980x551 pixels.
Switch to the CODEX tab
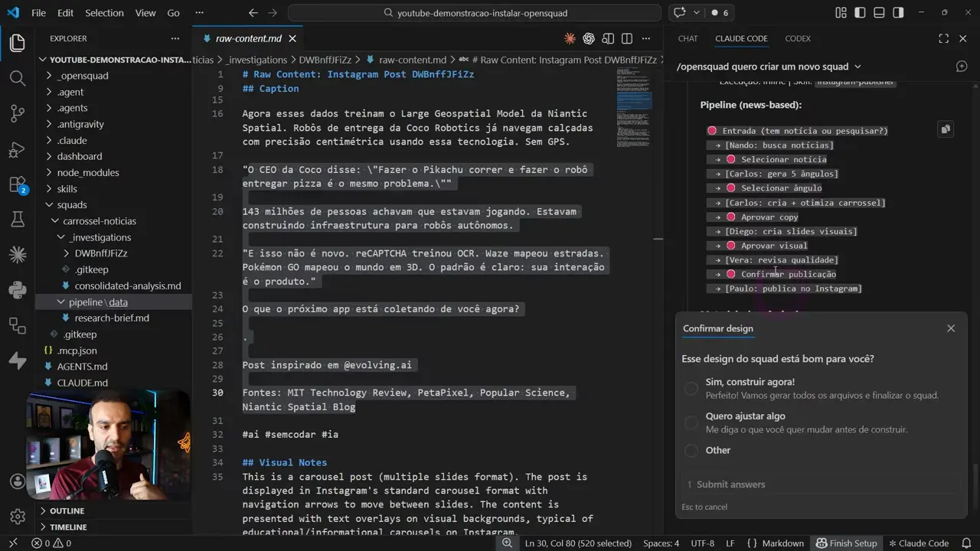click(797, 38)
